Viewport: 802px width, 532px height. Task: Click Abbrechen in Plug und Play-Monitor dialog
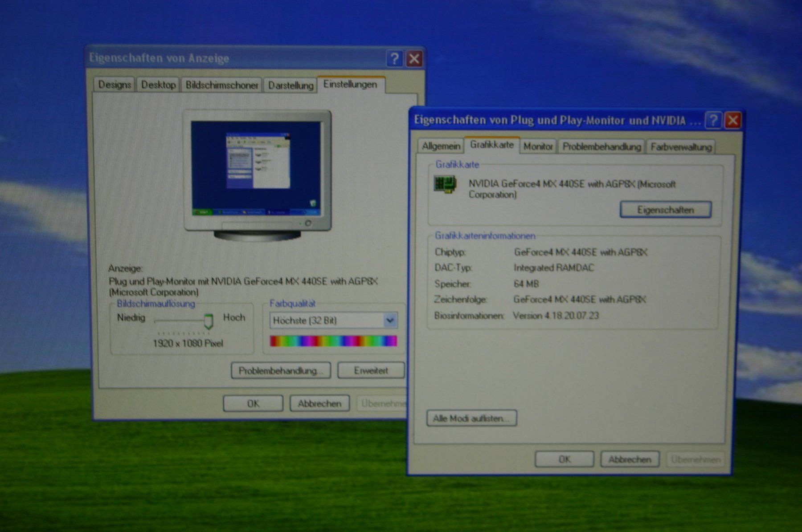[x=630, y=459]
